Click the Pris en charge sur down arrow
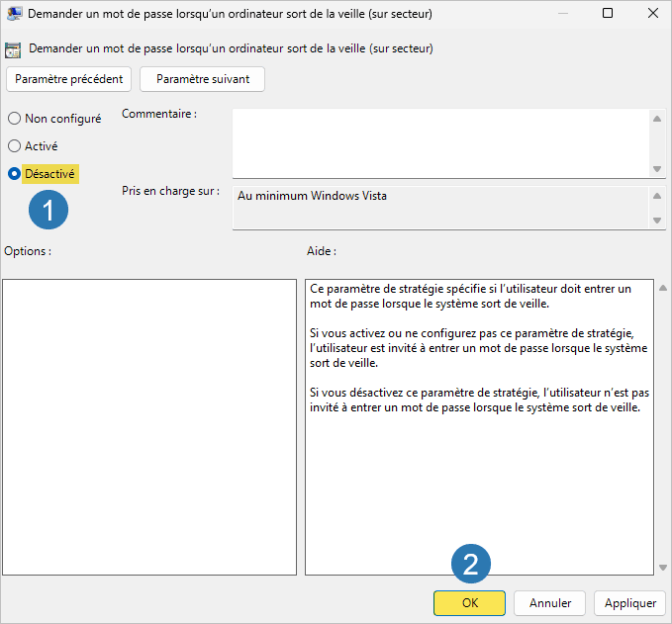 (657, 221)
